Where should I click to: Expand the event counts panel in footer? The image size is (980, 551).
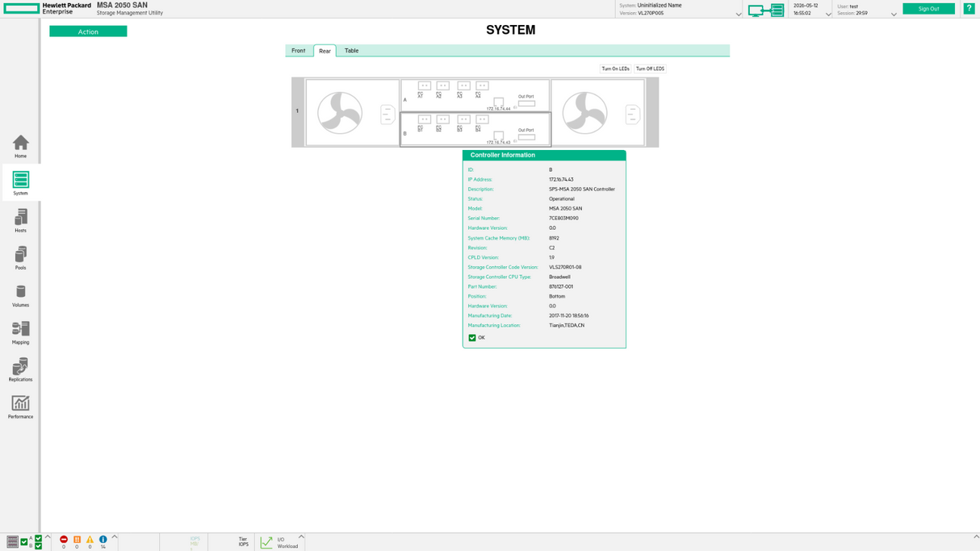115,536
